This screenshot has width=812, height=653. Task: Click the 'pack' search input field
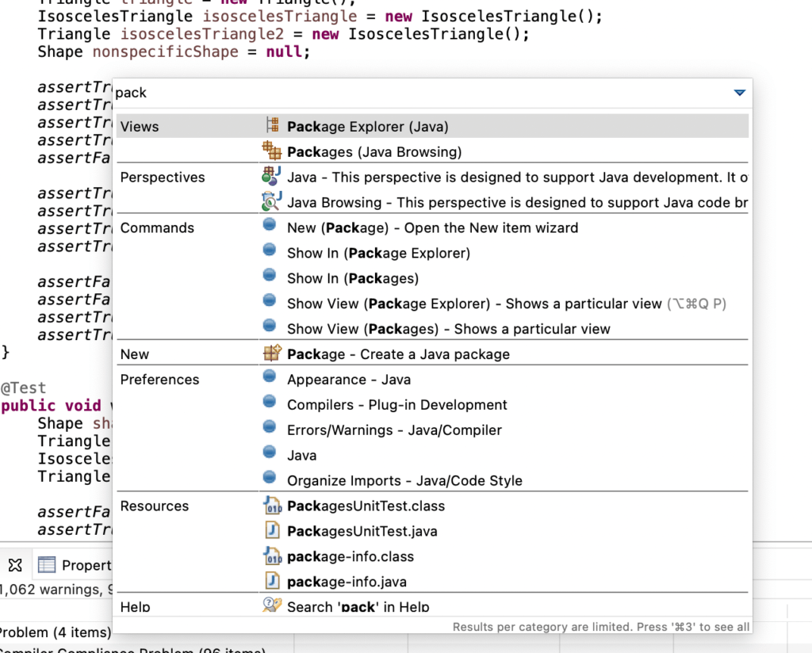tap(420, 93)
